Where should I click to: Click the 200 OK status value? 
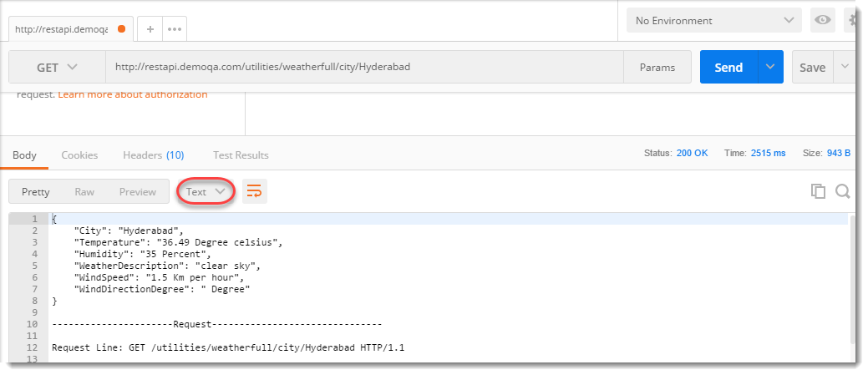(x=692, y=153)
